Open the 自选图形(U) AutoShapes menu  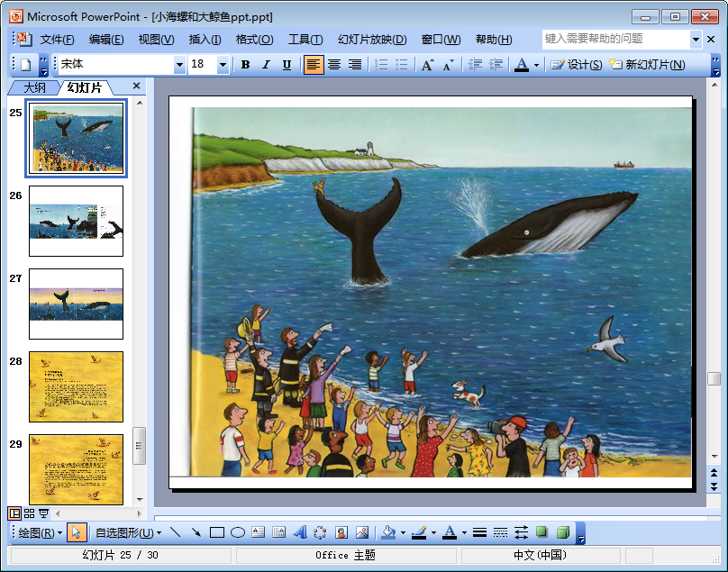coord(128,532)
